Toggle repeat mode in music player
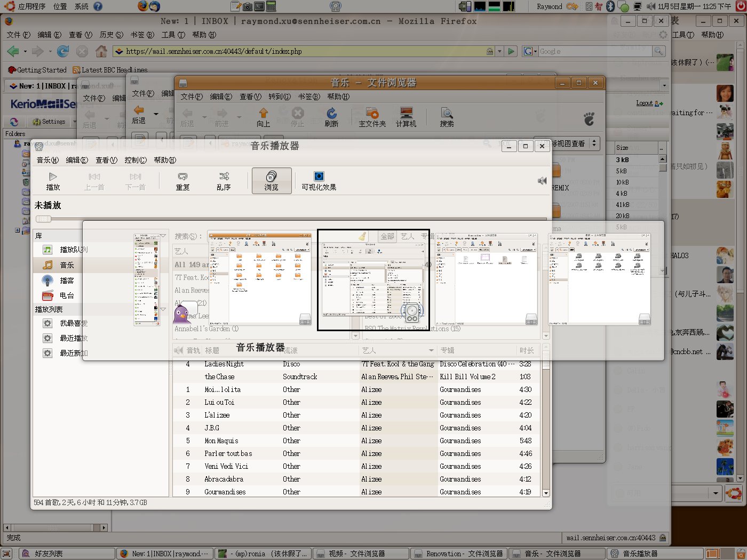 pos(182,181)
